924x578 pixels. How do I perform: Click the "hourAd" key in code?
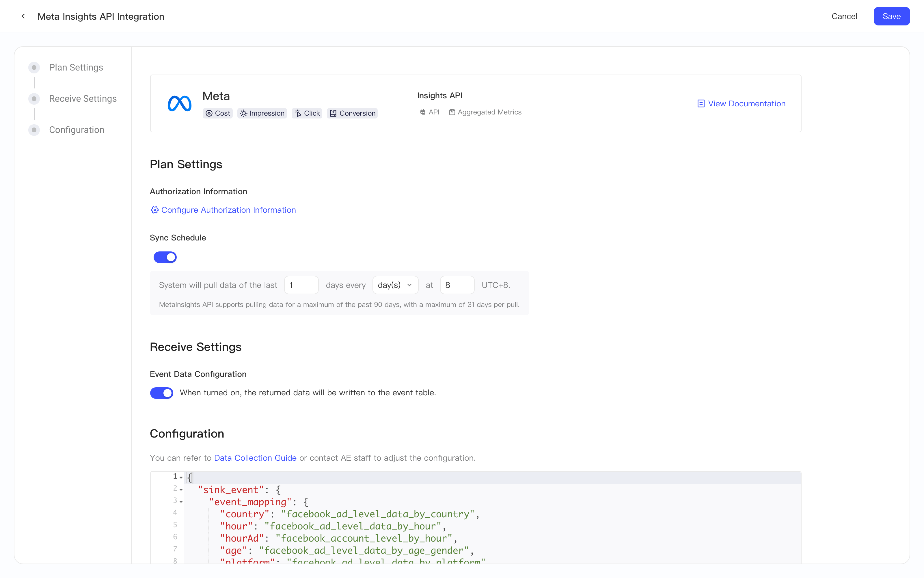pyautogui.click(x=242, y=538)
